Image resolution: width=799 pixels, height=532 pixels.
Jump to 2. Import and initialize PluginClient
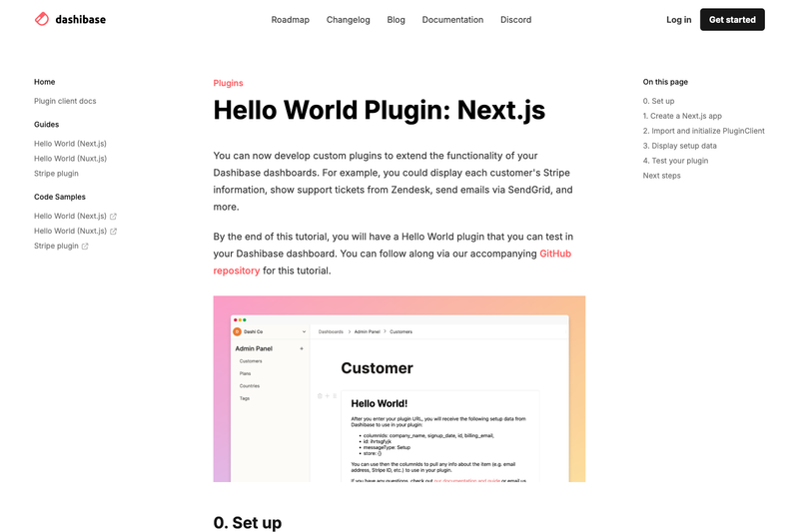(x=704, y=131)
